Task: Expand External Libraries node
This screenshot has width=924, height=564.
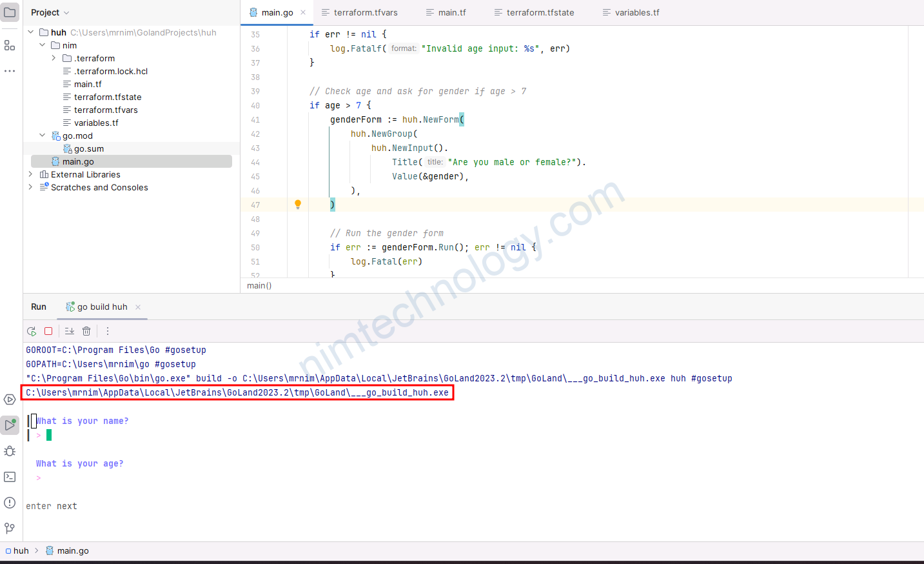Action: (x=30, y=174)
